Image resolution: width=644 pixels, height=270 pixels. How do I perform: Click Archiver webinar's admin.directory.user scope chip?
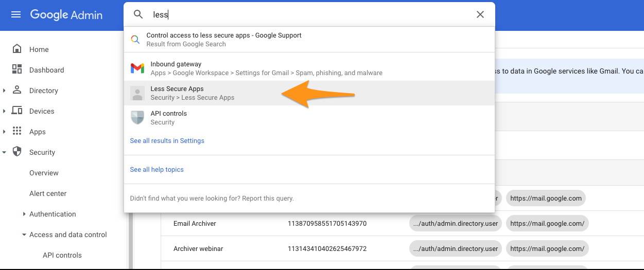[x=456, y=249]
